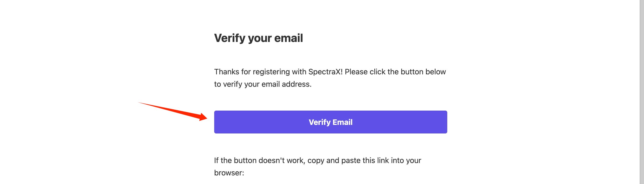Click the tip of the red arrow
644x184 pixels.
(x=206, y=118)
